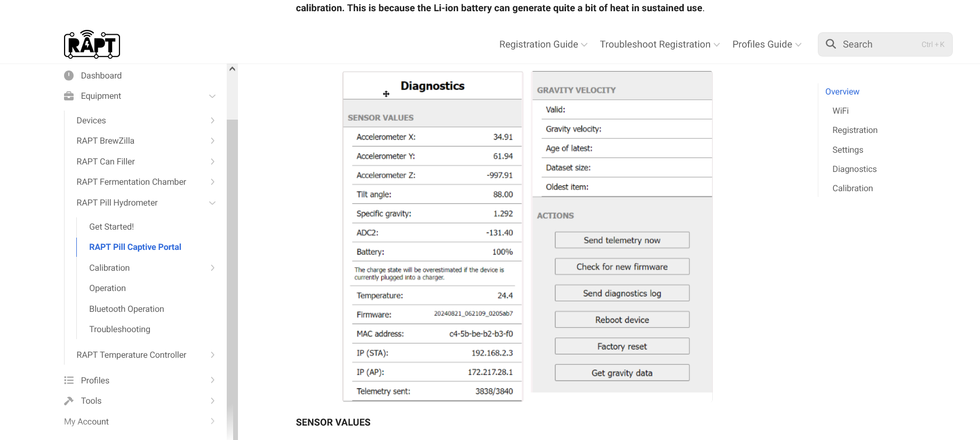Open the Troubleshoot Registration dropdown menu

659,44
